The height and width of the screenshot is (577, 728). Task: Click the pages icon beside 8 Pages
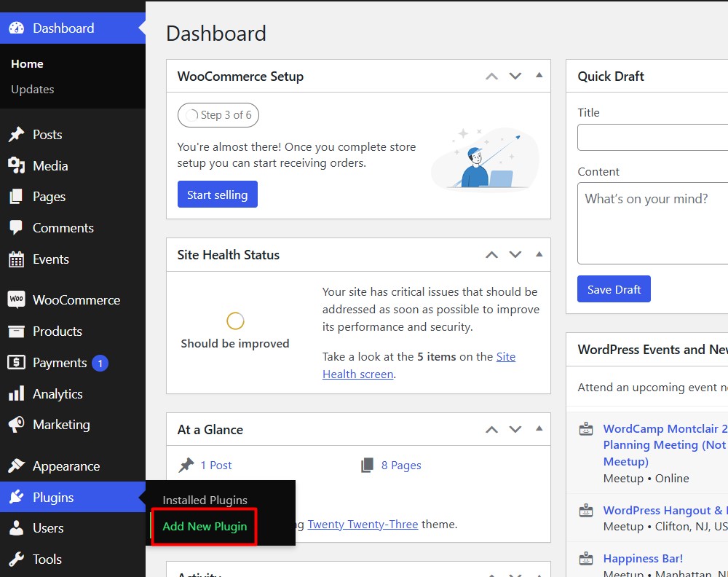pyautogui.click(x=367, y=465)
